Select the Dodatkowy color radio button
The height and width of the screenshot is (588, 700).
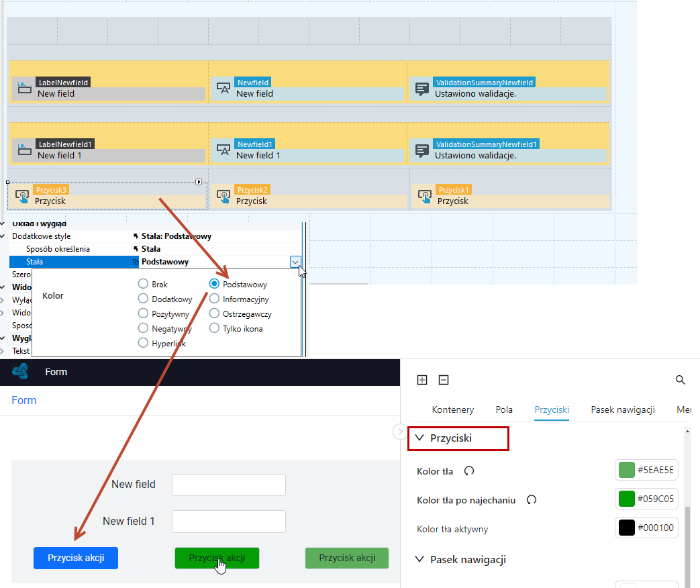(x=143, y=299)
